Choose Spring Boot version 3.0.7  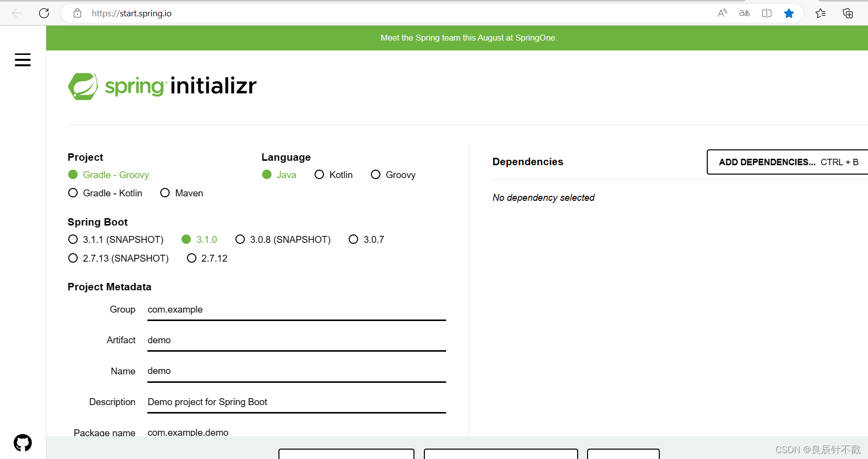pos(366,239)
